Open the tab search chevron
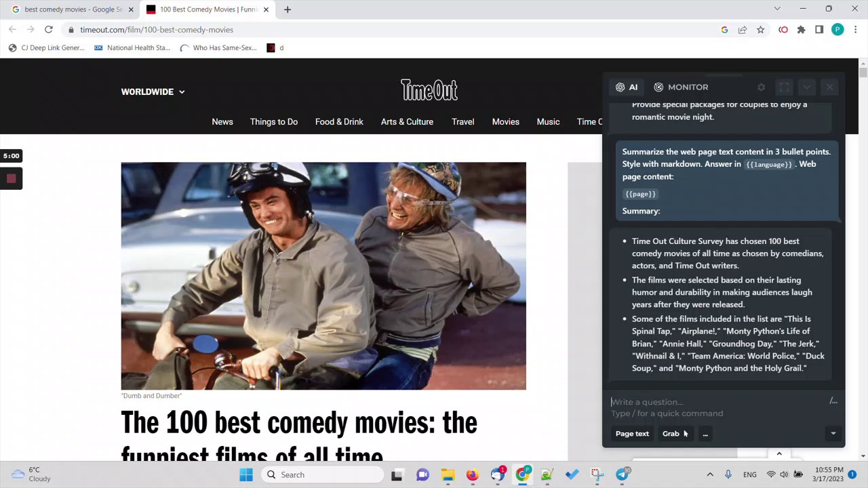The width and height of the screenshot is (868, 488). click(777, 9)
